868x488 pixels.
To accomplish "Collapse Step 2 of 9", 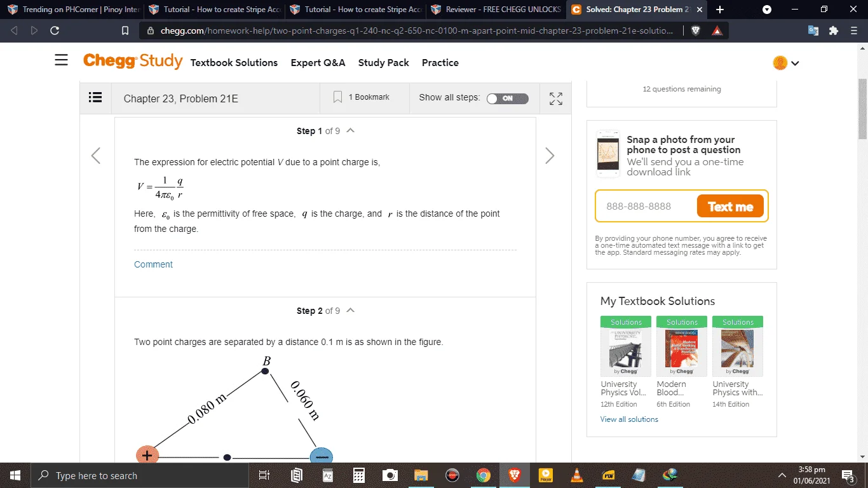I will (350, 310).
